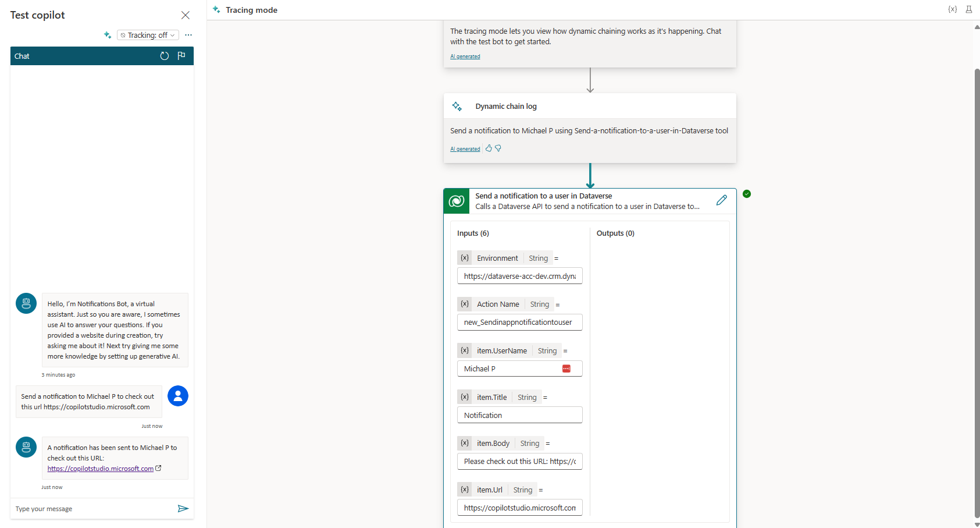Click the vertical scrollbar on the right
The height and width of the screenshot is (528, 980).
coord(977,291)
